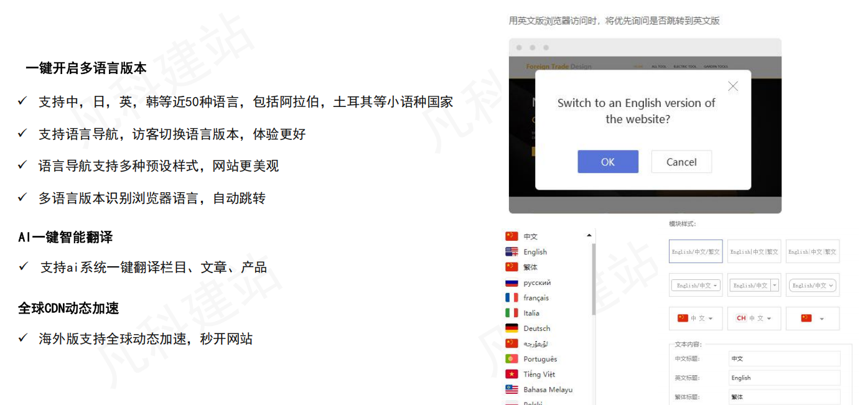Click the 中文标题 input field

click(784, 358)
